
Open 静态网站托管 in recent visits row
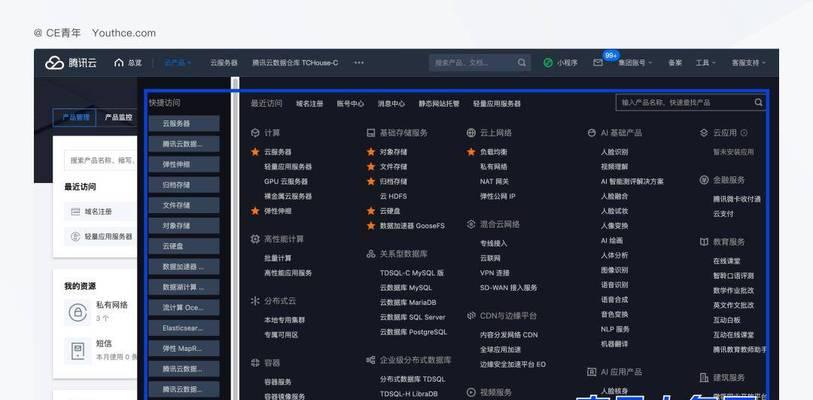tap(439, 104)
